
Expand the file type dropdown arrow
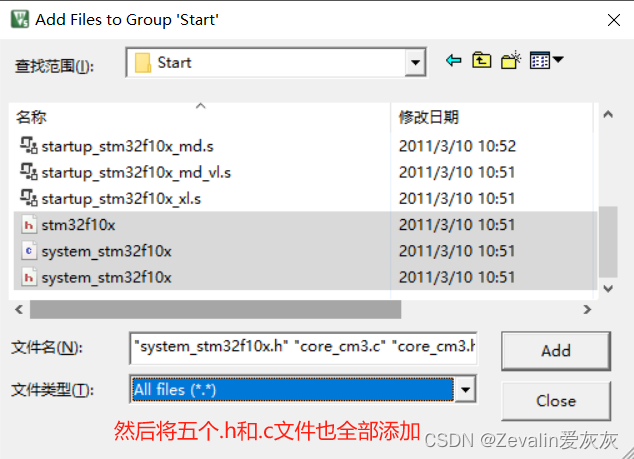(465, 390)
